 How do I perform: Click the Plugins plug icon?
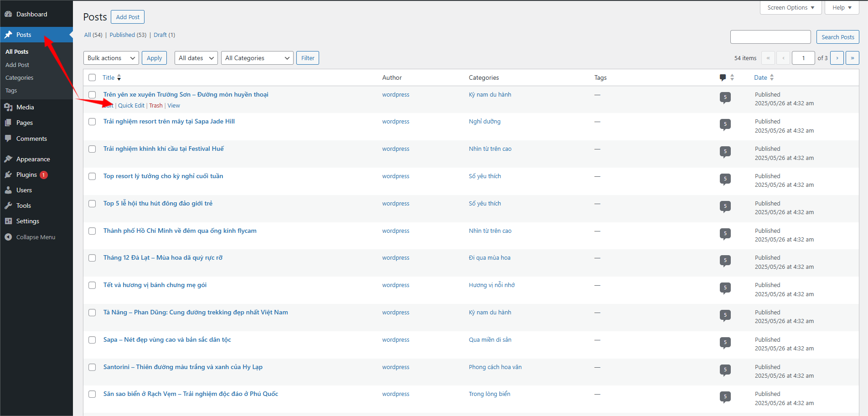(8, 175)
